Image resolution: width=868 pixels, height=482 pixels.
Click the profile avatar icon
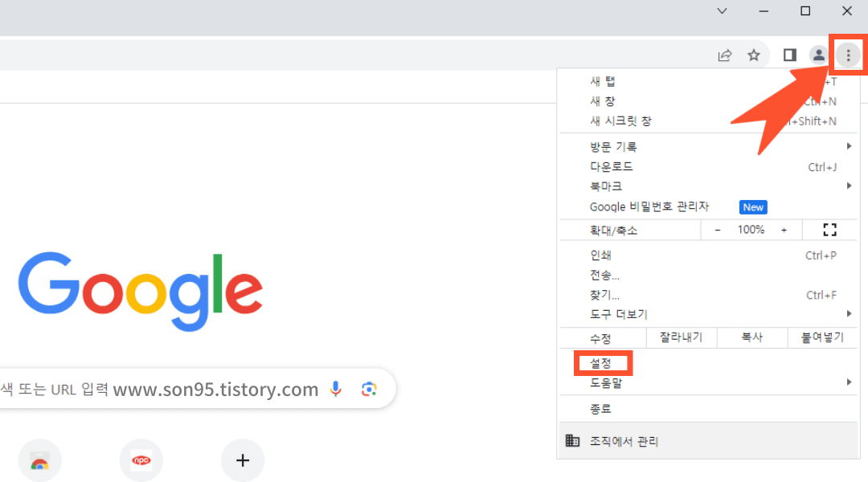tap(818, 55)
